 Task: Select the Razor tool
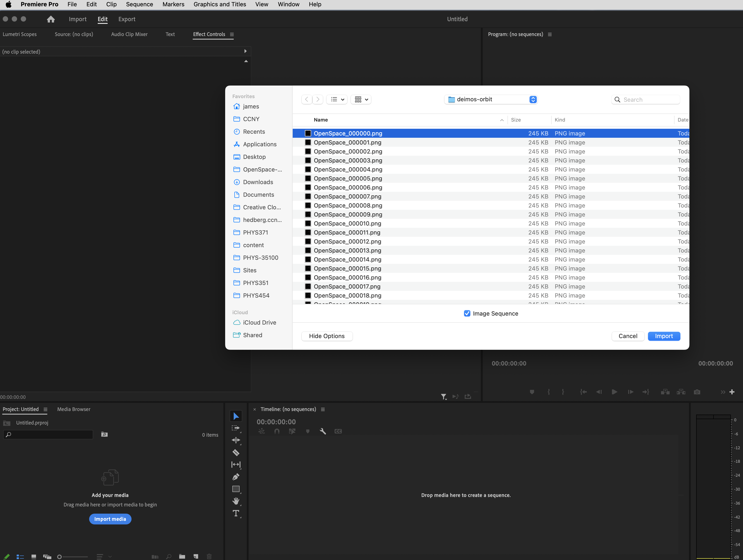(236, 453)
